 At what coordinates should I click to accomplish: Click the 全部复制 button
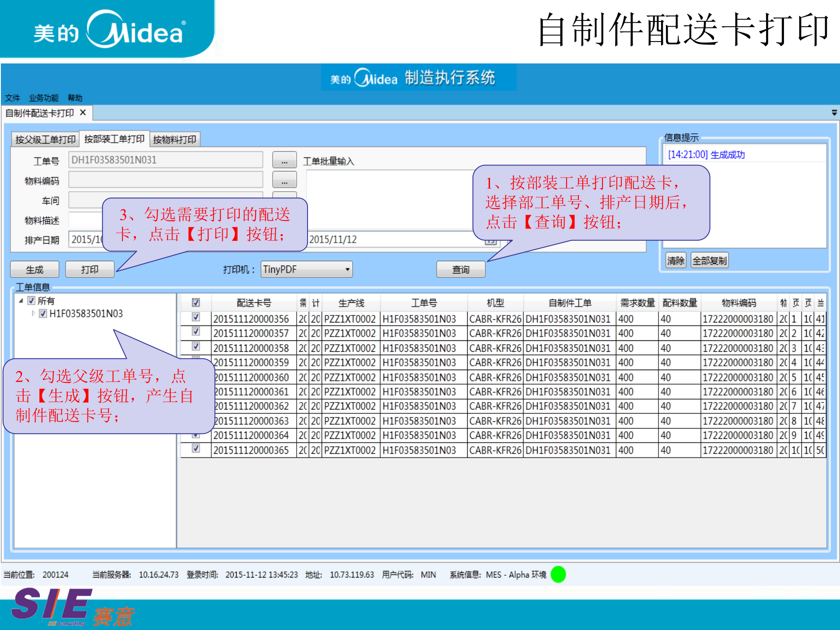709,261
